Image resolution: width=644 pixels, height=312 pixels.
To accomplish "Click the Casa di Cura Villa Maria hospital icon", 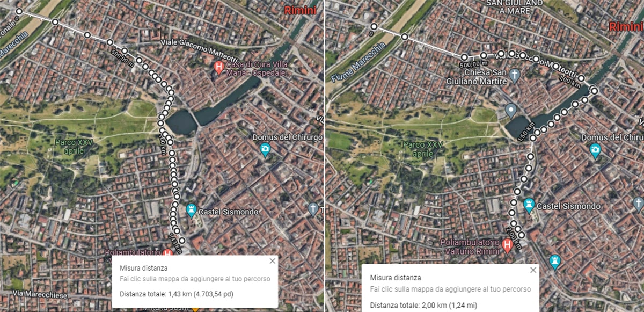I will [x=218, y=68].
